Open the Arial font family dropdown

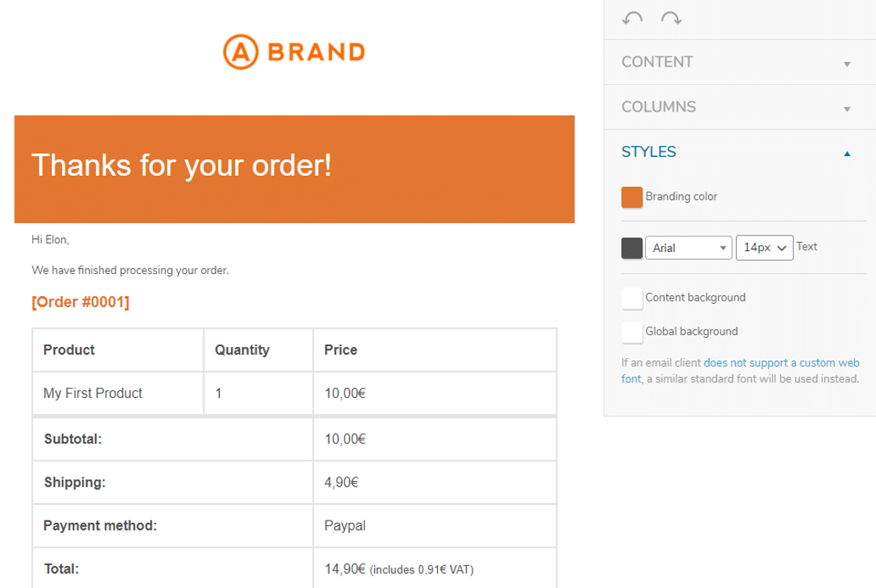[x=688, y=248]
